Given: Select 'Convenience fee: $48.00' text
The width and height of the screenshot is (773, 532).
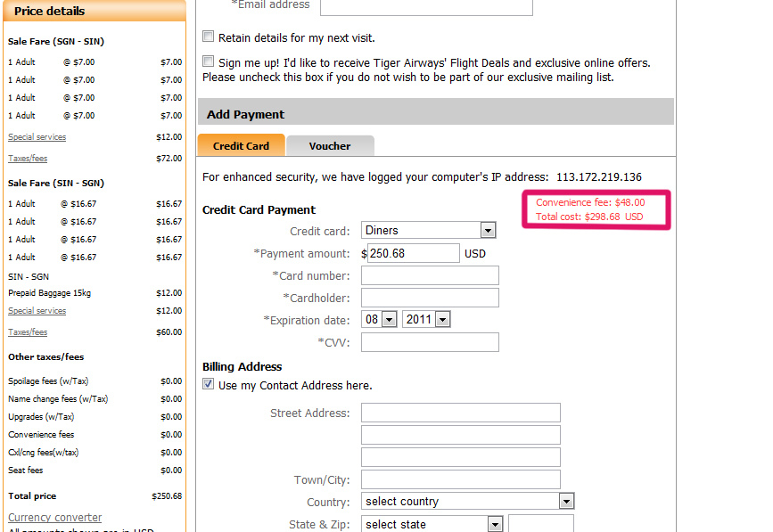Looking at the screenshot, I should 590,202.
